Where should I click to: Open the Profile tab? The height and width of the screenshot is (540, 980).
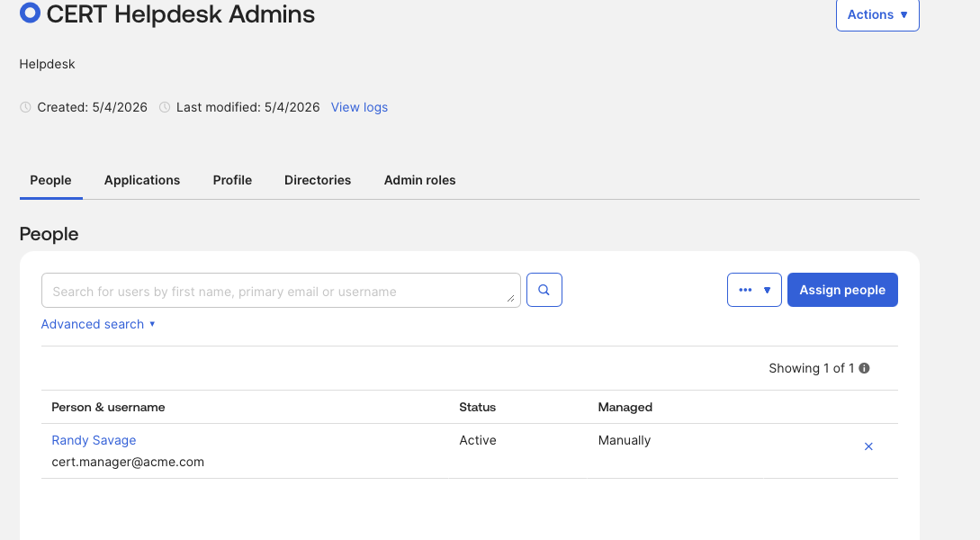pyautogui.click(x=232, y=180)
